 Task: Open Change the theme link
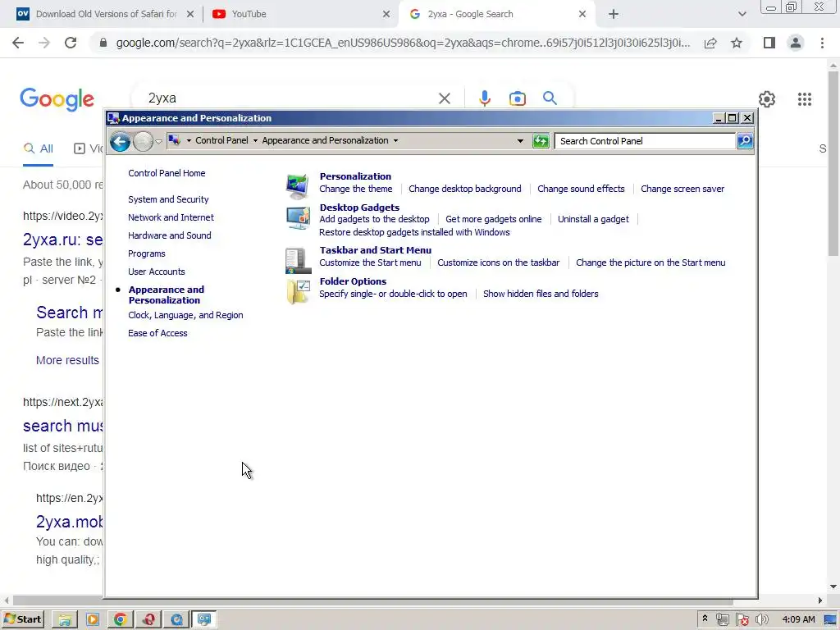point(356,189)
